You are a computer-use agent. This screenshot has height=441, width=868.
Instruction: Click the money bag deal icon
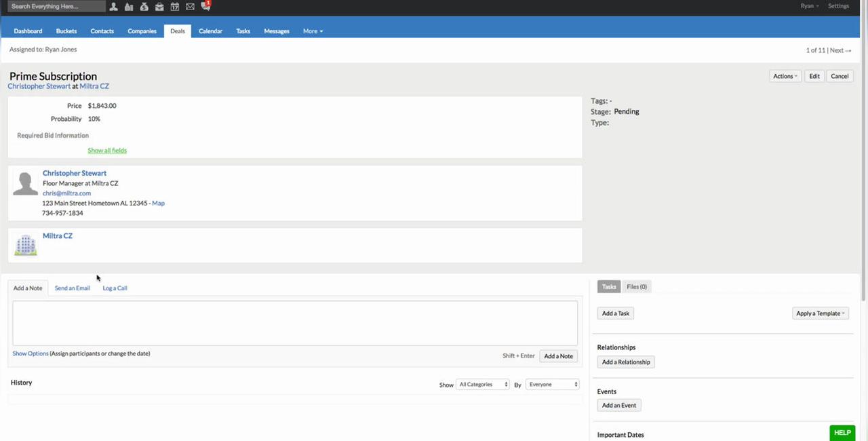(x=144, y=7)
